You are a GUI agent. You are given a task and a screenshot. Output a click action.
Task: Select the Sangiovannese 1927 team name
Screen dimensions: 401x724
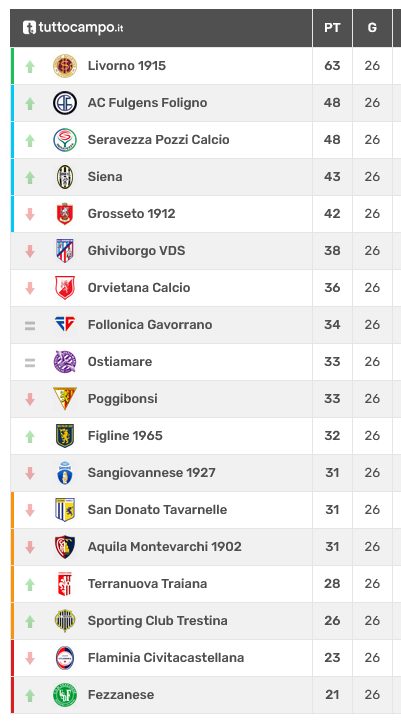152,473
